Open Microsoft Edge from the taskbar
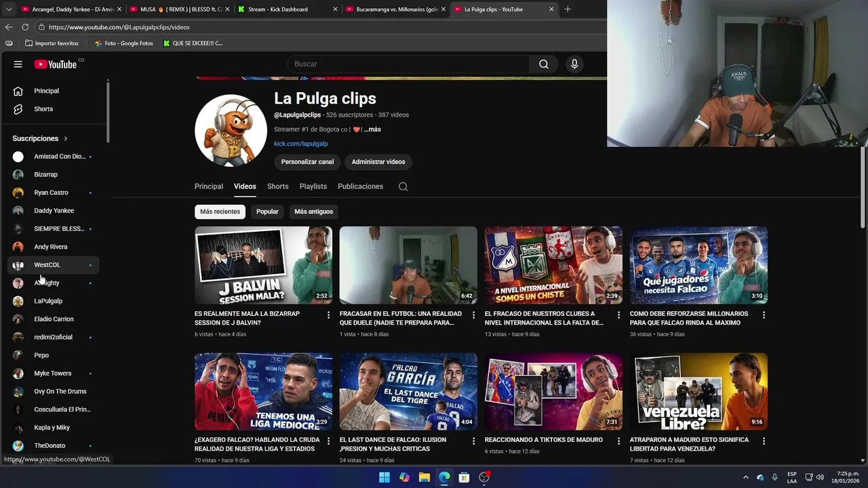 click(x=444, y=477)
